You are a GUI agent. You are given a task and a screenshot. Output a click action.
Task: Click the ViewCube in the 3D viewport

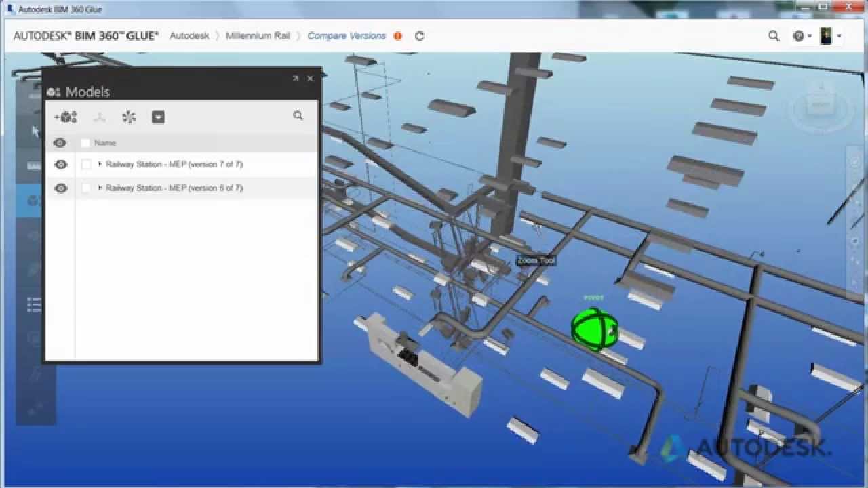(819, 105)
